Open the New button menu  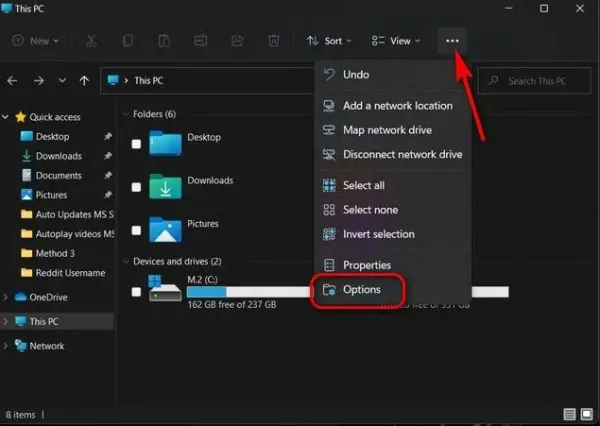click(x=35, y=41)
